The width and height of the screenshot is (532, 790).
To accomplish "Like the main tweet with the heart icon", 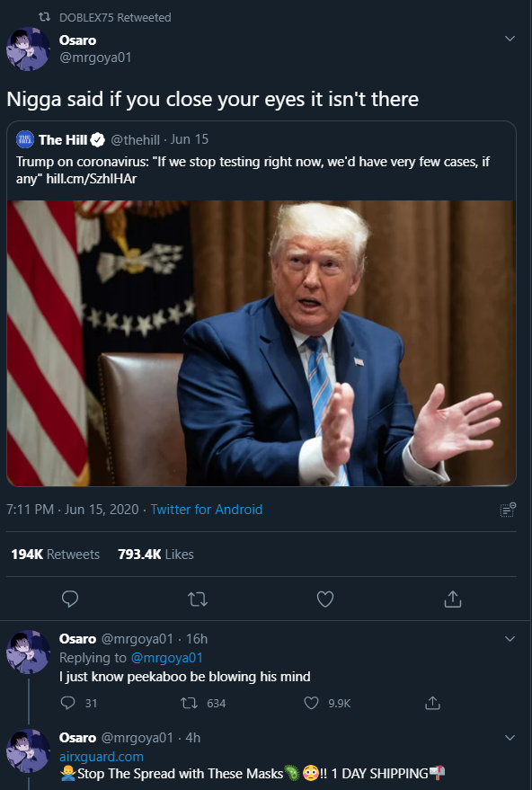I will (325, 599).
